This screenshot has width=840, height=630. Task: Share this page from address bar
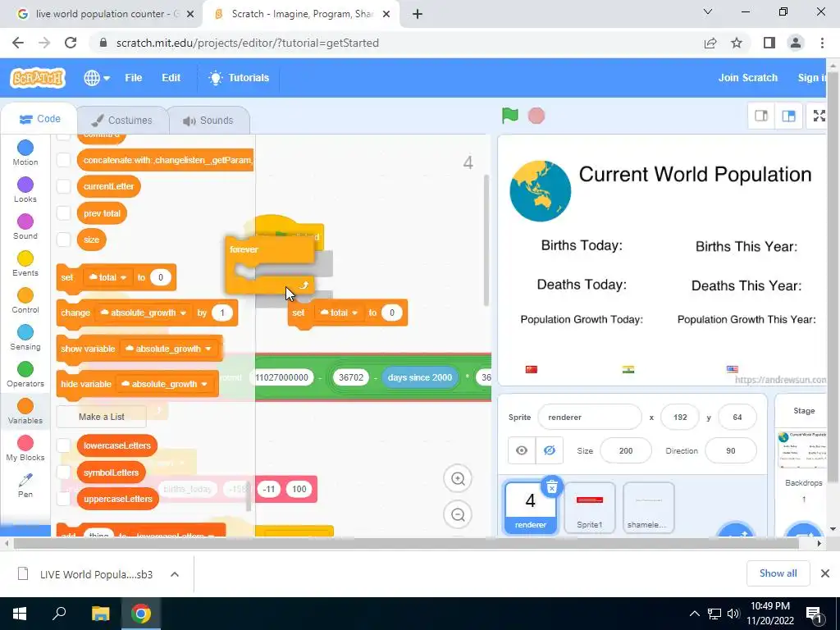[x=710, y=43]
